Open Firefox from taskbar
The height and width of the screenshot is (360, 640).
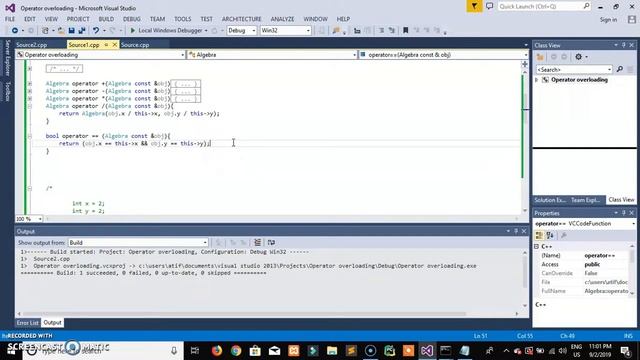click(216, 351)
